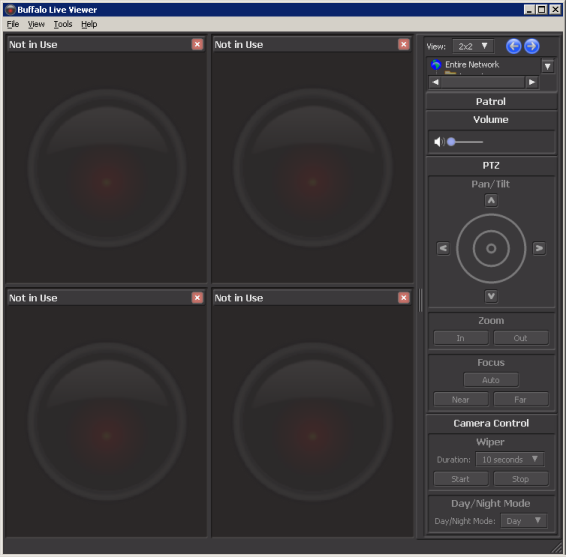Expand the Entire Network tree dropdown
This screenshot has width=566, height=557.
pyautogui.click(x=548, y=66)
